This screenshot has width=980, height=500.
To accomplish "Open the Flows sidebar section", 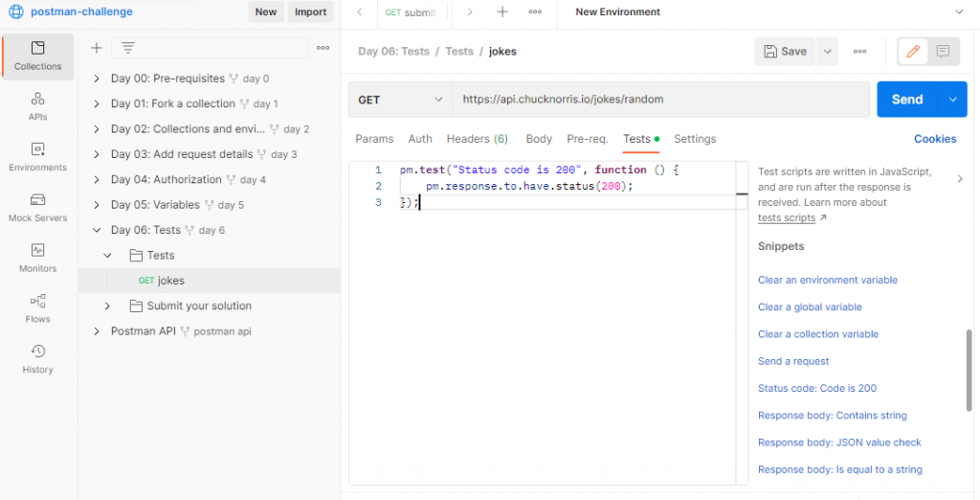I will (x=37, y=309).
